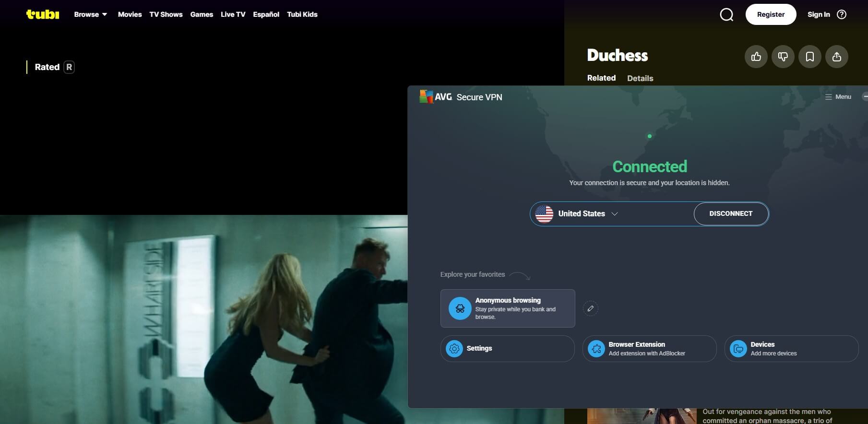
Task: Open Browser Extension with AdBlocker option
Action: point(650,349)
